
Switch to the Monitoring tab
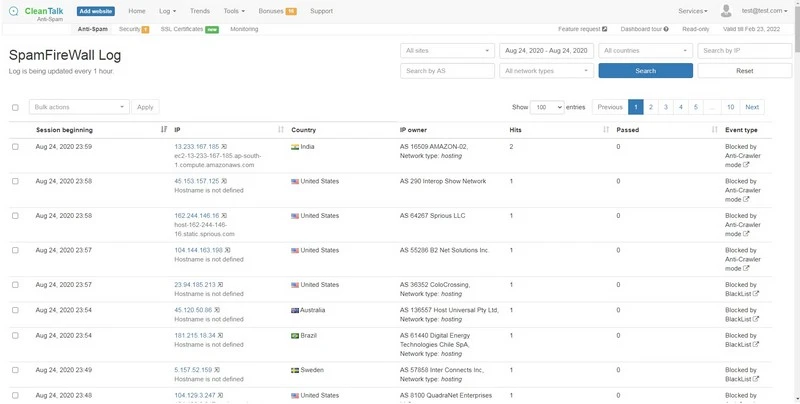tap(244, 29)
